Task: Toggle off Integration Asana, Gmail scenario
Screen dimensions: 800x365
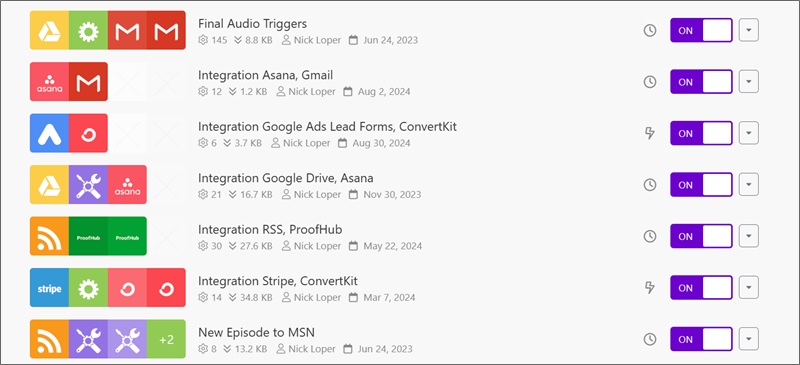Action: tap(702, 82)
